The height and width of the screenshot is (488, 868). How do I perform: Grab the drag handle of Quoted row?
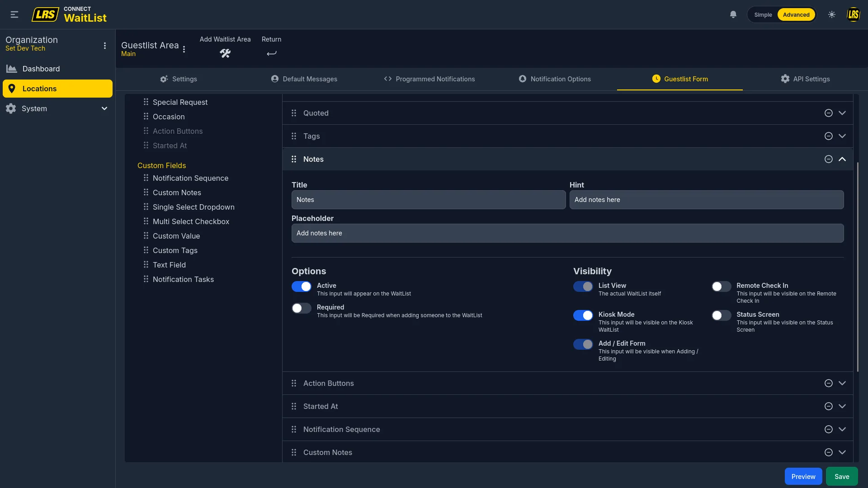pyautogui.click(x=294, y=113)
